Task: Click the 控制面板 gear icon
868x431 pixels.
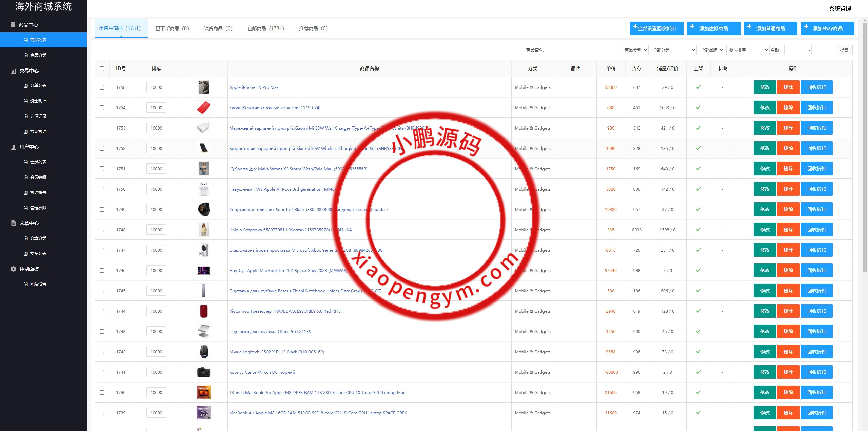Action: 14,269
